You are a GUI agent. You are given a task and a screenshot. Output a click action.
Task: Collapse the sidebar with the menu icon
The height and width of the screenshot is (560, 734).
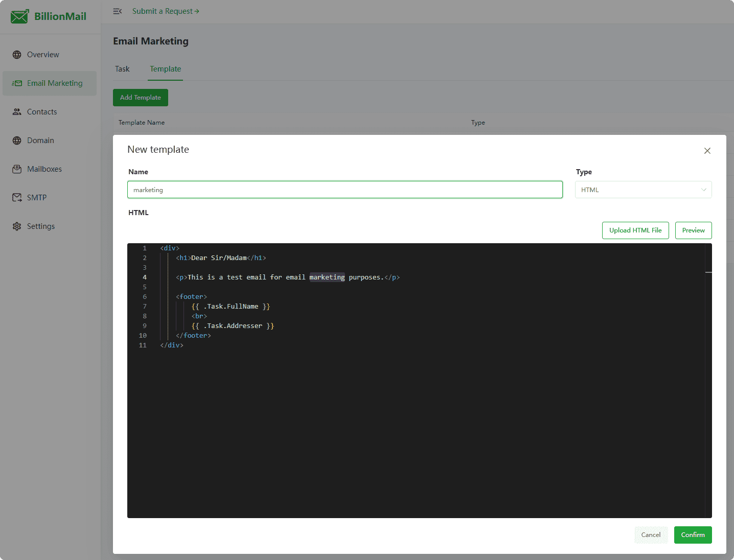118,11
